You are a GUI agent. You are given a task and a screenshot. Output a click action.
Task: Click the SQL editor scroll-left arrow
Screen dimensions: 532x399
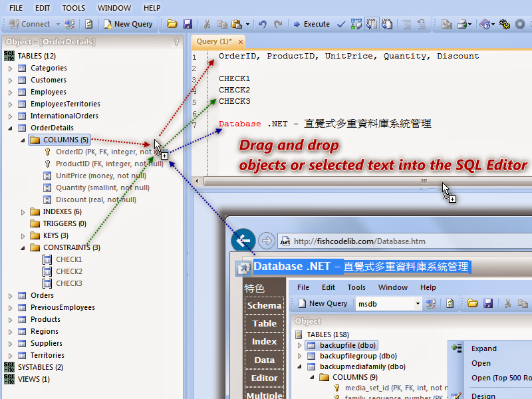tap(197, 181)
